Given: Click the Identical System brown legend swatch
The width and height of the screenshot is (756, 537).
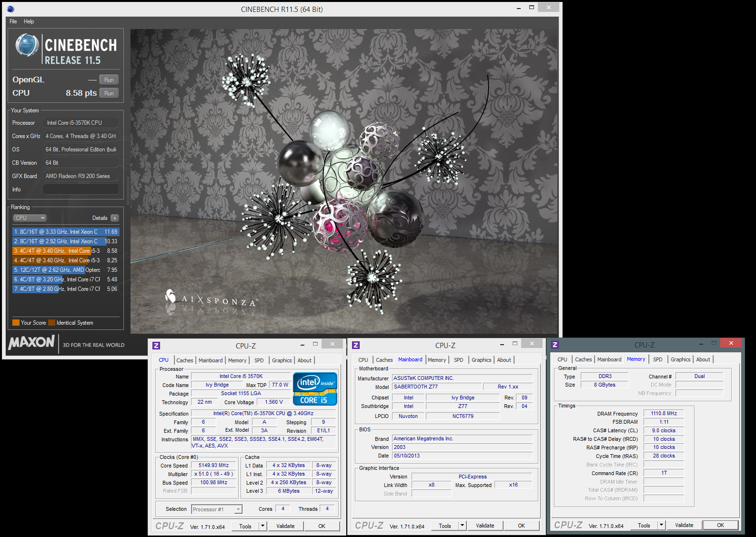Looking at the screenshot, I should click(51, 322).
